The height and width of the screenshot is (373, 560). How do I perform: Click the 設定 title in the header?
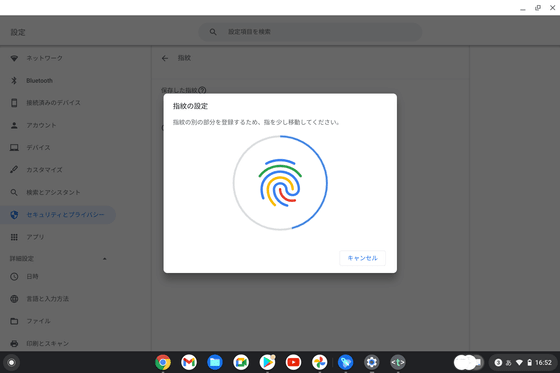(x=18, y=33)
